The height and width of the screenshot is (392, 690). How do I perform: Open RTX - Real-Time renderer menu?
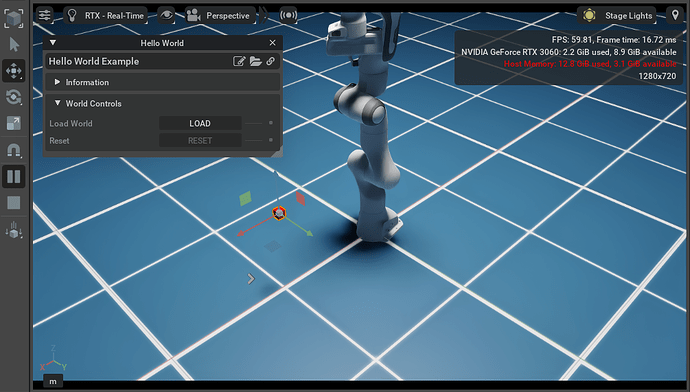point(106,15)
